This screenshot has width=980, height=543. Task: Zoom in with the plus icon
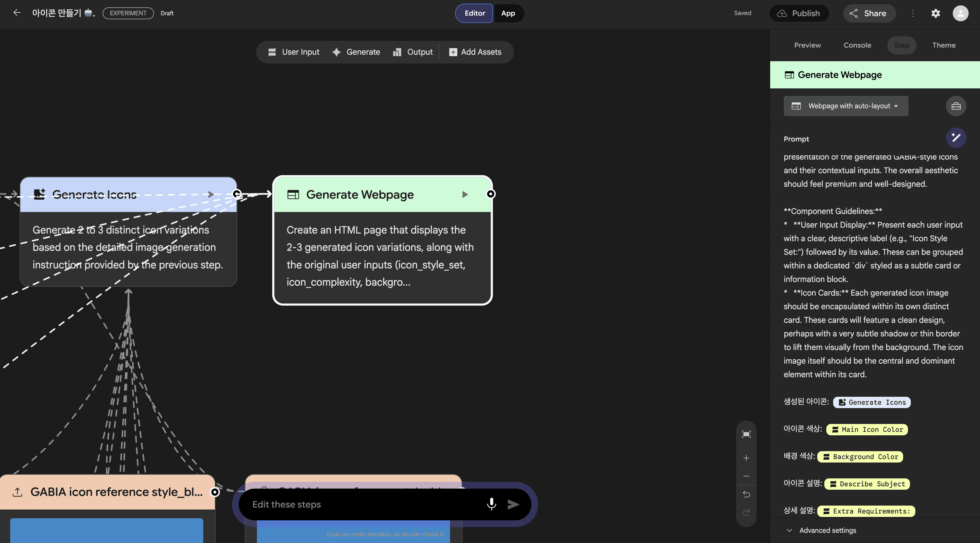pyautogui.click(x=746, y=458)
